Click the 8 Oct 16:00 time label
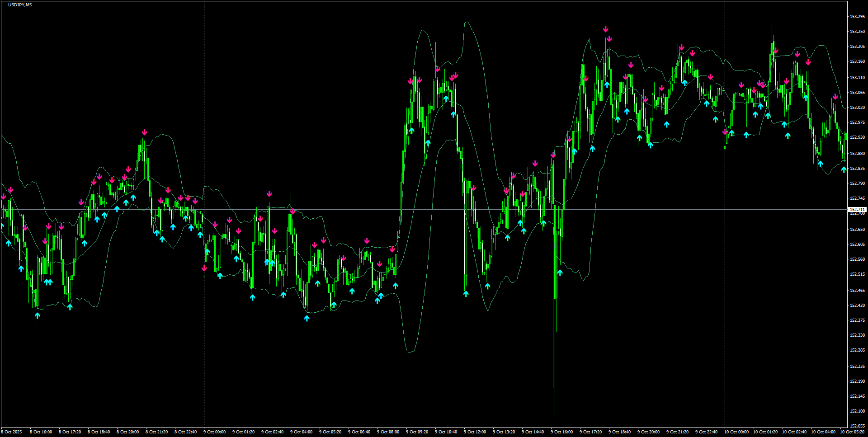 (41, 432)
